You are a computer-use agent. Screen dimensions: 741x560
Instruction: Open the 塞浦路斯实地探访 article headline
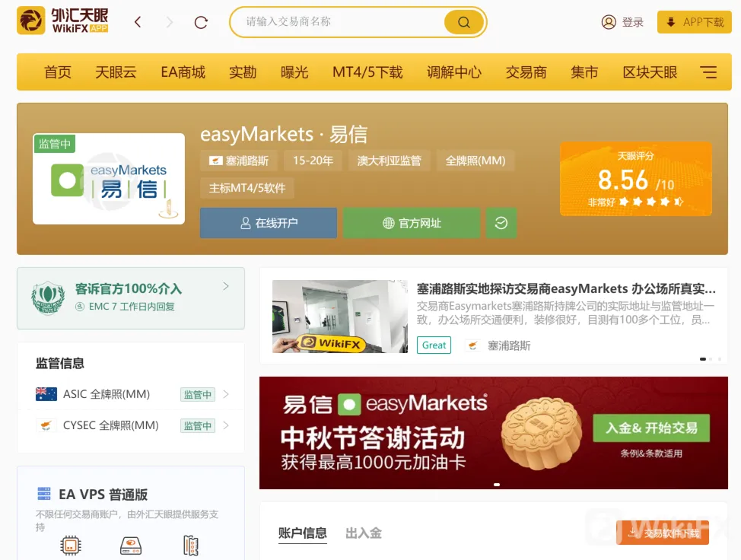tap(566, 288)
